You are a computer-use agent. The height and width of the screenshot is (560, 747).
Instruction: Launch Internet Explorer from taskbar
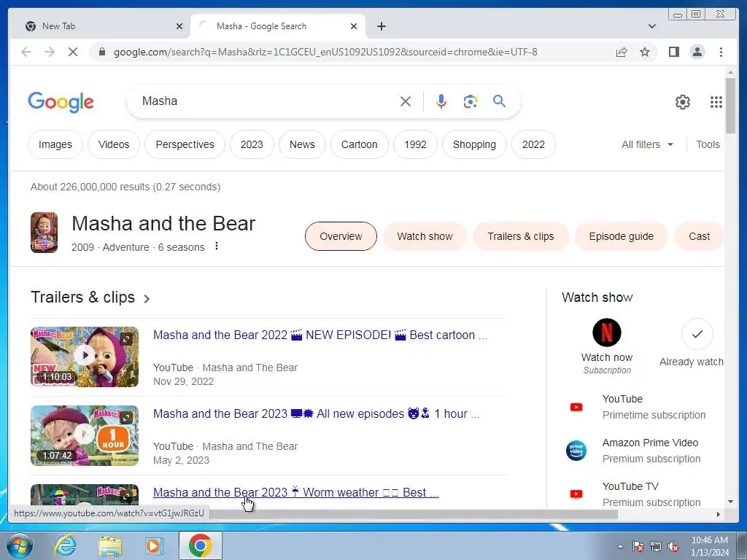coord(65,545)
